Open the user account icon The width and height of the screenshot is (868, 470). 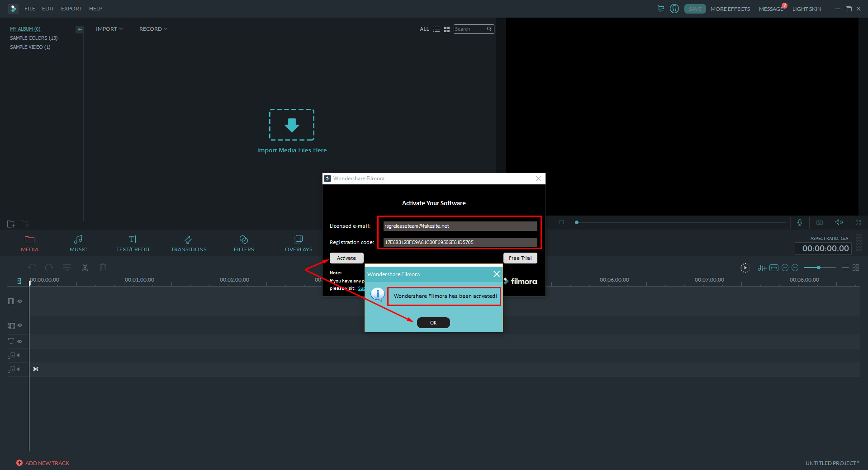coord(674,9)
